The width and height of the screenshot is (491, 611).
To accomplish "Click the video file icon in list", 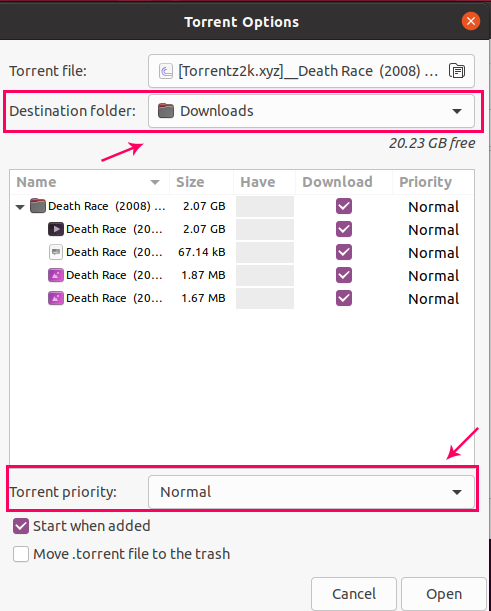I will pyautogui.click(x=56, y=229).
